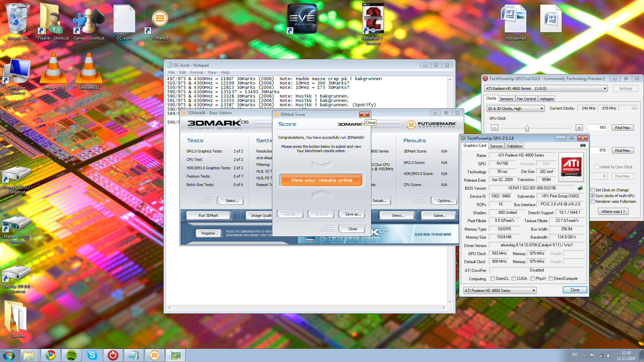The width and height of the screenshot is (644, 362).
Task: Click the BIOS save chip icon in GPU-Z
Action: coord(580,188)
